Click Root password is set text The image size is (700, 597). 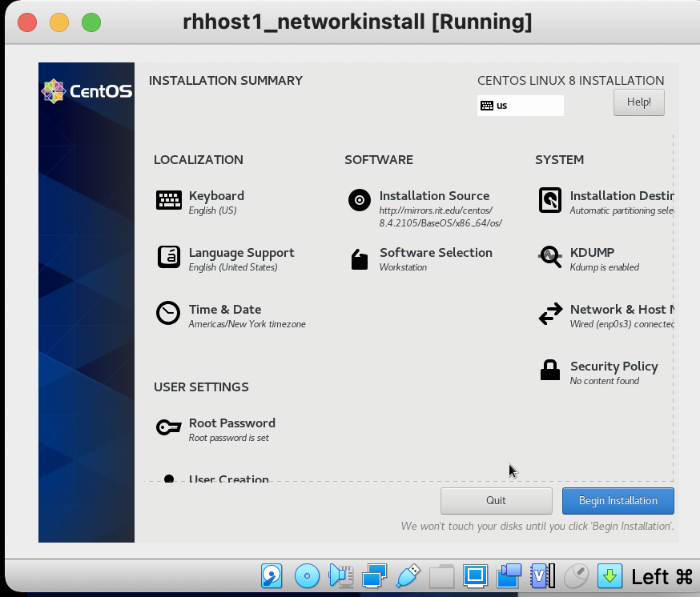point(228,439)
